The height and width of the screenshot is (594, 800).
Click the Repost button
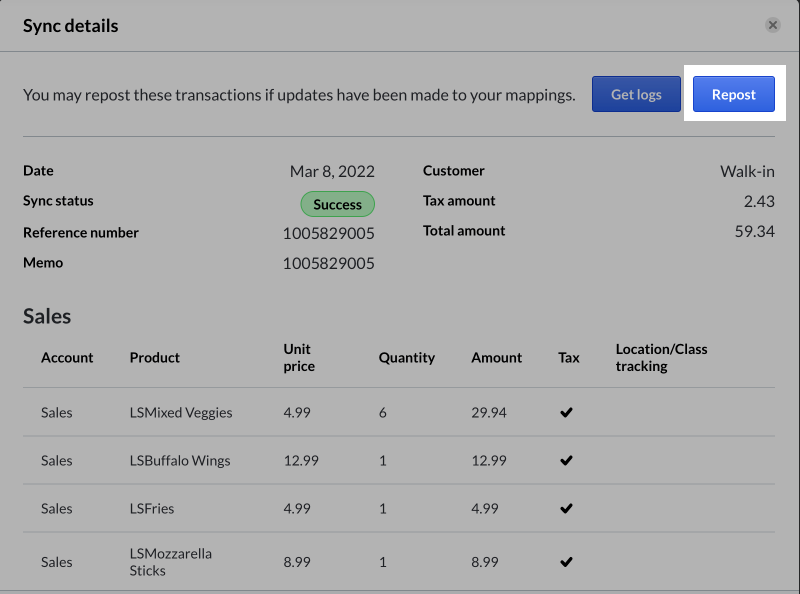(x=734, y=94)
